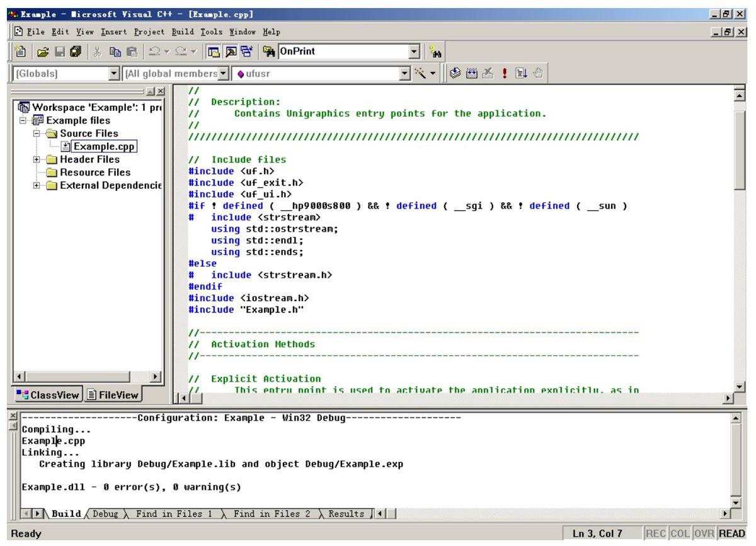
Task: Open the (Globals) class dropdown
Action: pyautogui.click(x=113, y=74)
